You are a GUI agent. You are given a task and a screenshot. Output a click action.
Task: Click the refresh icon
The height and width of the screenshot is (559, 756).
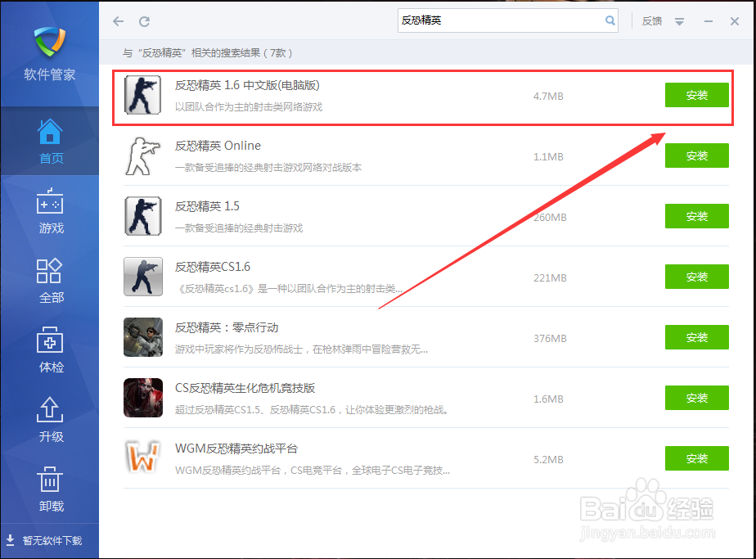[144, 21]
